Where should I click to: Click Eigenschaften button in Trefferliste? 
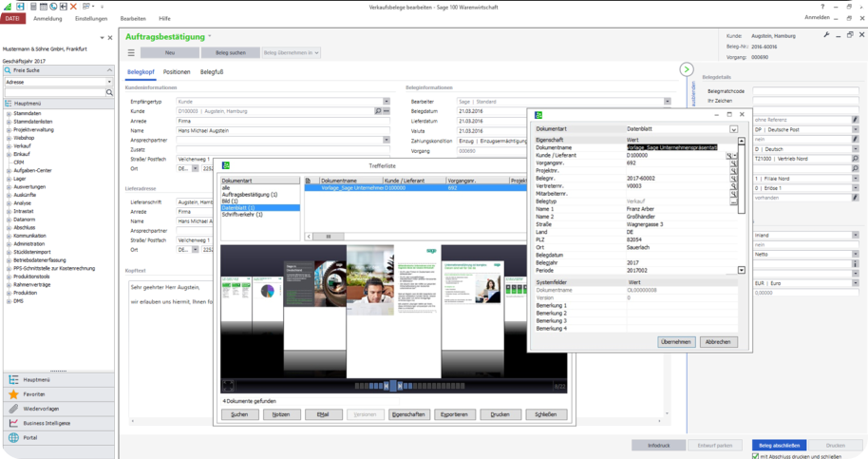click(x=408, y=414)
